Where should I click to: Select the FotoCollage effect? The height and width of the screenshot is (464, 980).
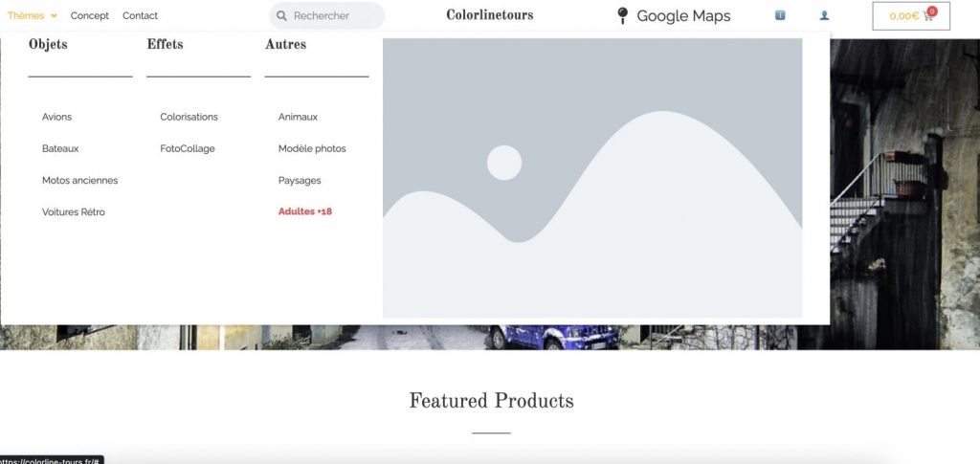point(188,148)
